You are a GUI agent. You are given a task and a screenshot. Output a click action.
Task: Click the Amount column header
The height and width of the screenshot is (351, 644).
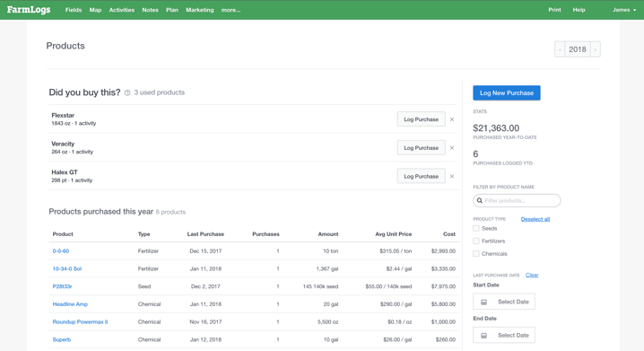tap(328, 234)
